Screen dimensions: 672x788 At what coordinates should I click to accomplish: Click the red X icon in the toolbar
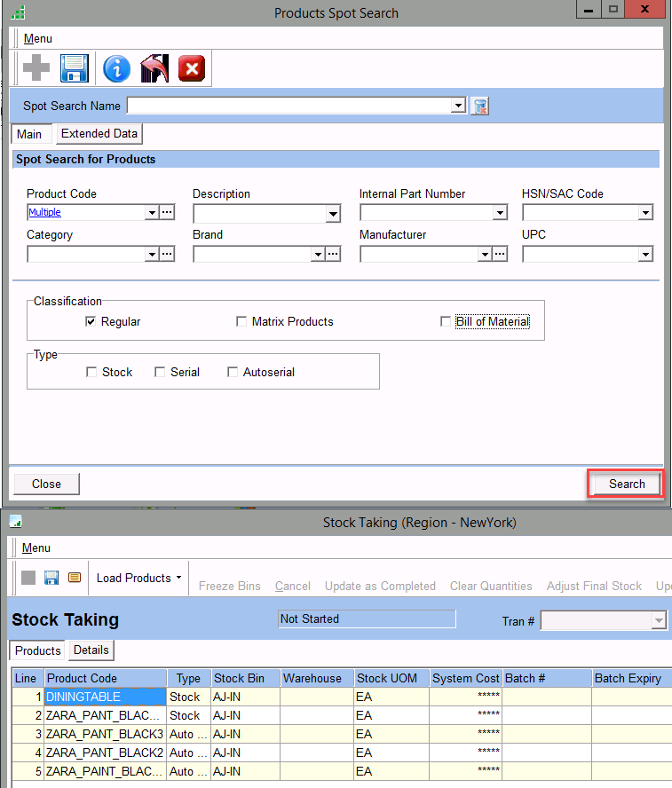[x=192, y=68]
